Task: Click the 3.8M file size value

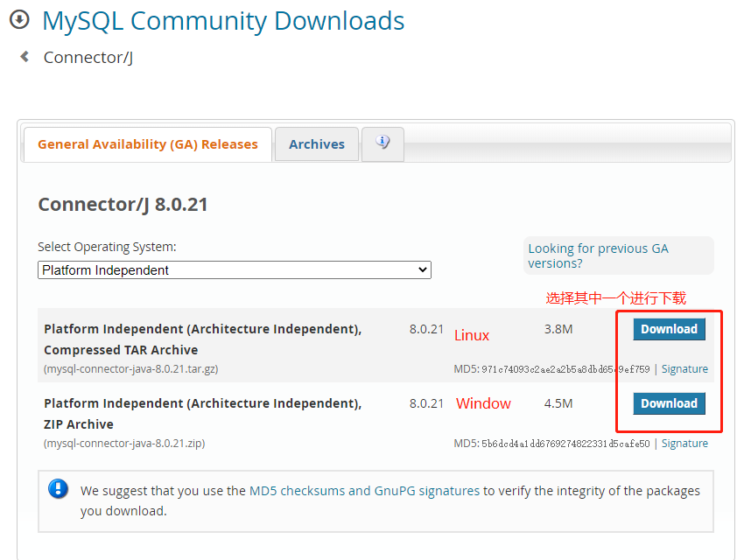Action: click(x=558, y=329)
